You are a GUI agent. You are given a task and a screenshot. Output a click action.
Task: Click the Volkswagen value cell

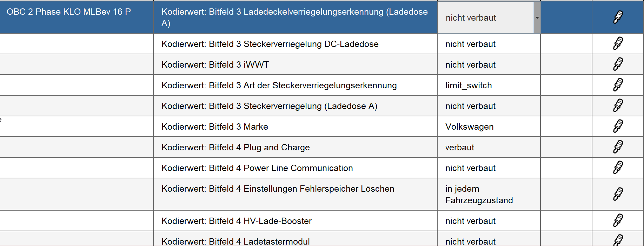469,127
